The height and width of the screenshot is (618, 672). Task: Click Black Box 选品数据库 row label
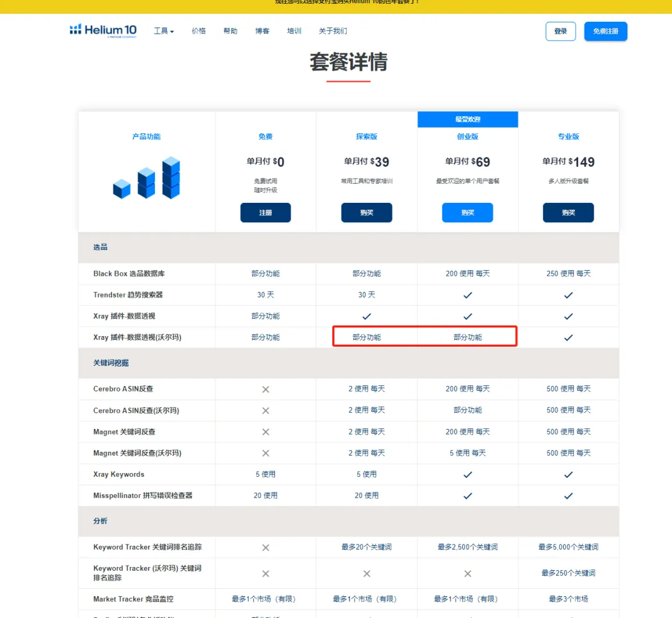point(129,273)
